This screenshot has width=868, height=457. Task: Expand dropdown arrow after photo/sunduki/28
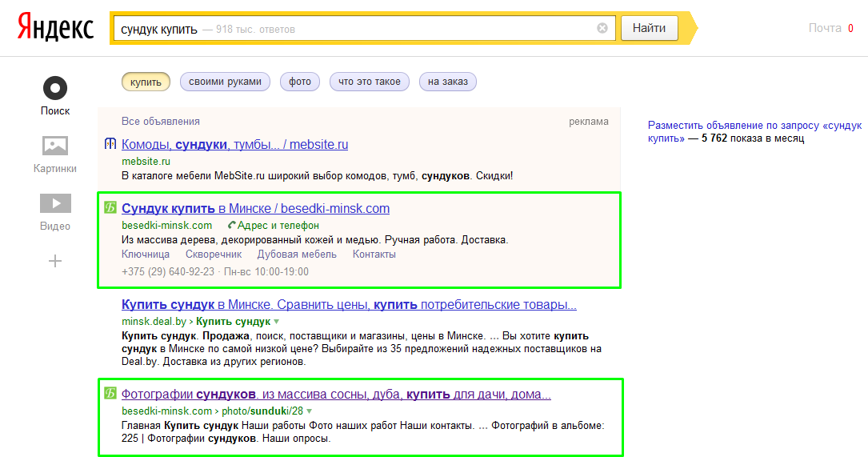(x=309, y=411)
